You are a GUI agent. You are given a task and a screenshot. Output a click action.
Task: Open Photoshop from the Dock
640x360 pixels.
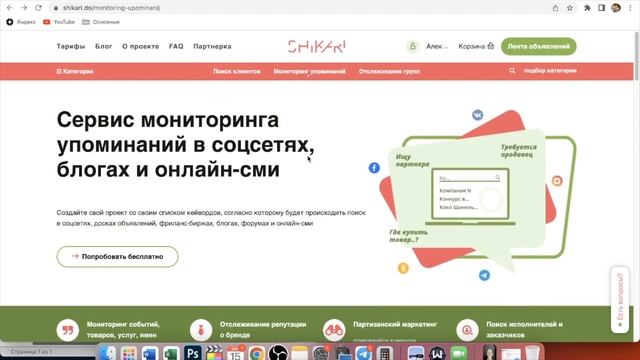(x=193, y=352)
